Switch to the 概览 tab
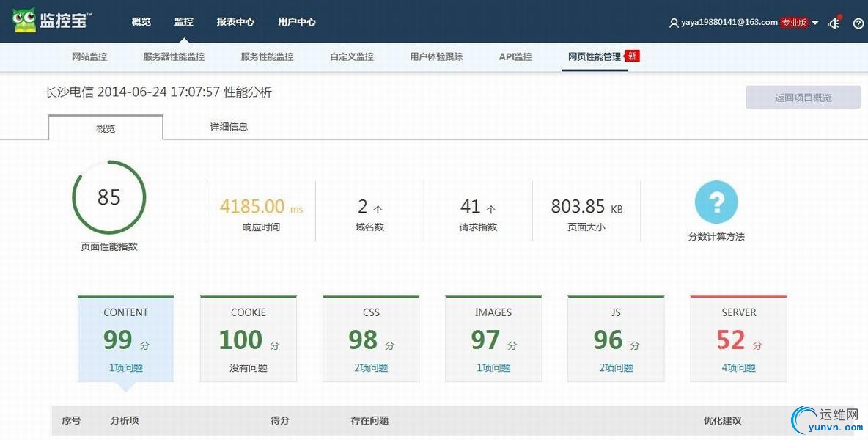868x440 pixels. pos(106,128)
